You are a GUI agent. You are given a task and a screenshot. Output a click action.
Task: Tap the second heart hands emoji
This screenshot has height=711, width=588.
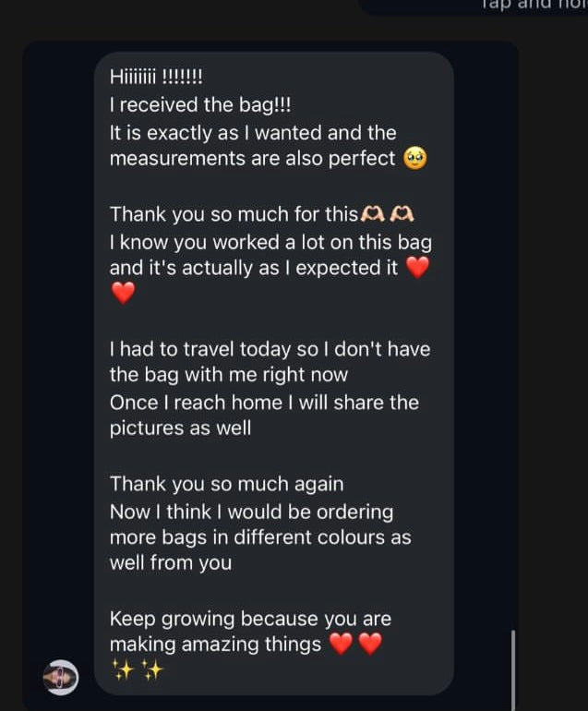click(x=402, y=214)
